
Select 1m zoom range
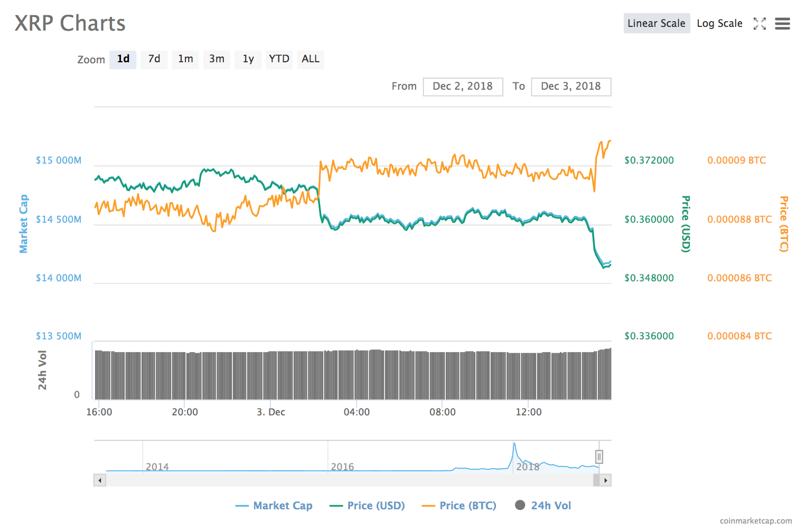click(x=185, y=59)
